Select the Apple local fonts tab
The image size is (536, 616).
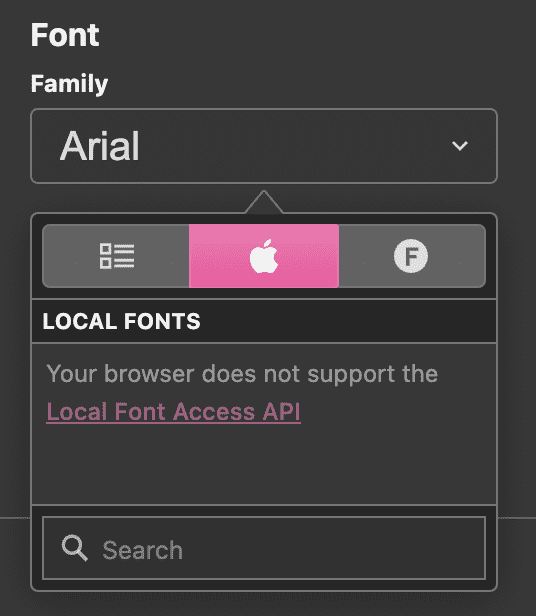pos(264,256)
